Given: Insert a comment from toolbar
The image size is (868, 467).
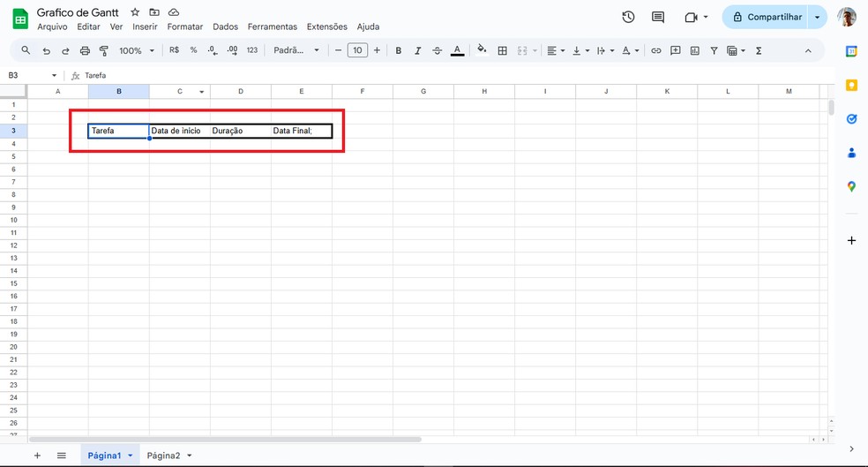Looking at the screenshot, I should 676,50.
